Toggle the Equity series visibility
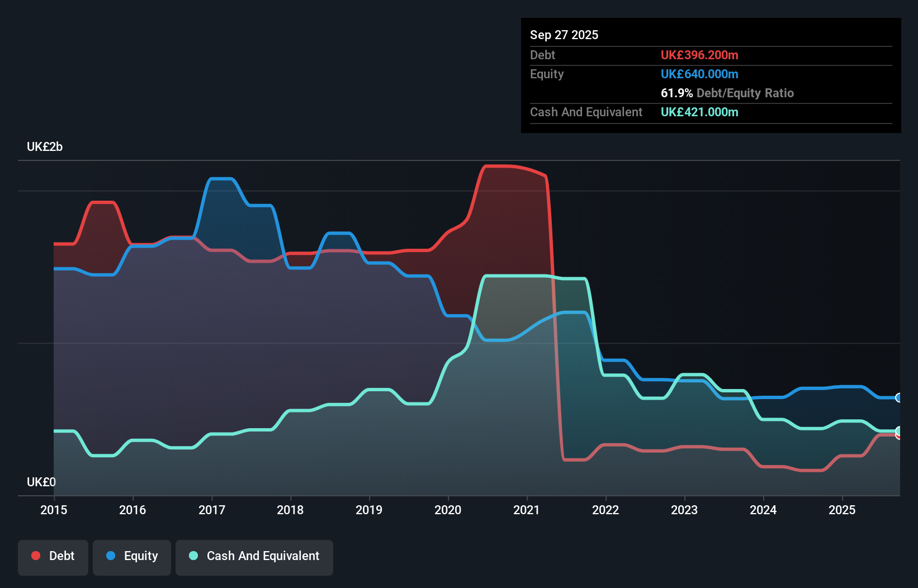This screenshot has width=918, height=588. (x=131, y=557)
